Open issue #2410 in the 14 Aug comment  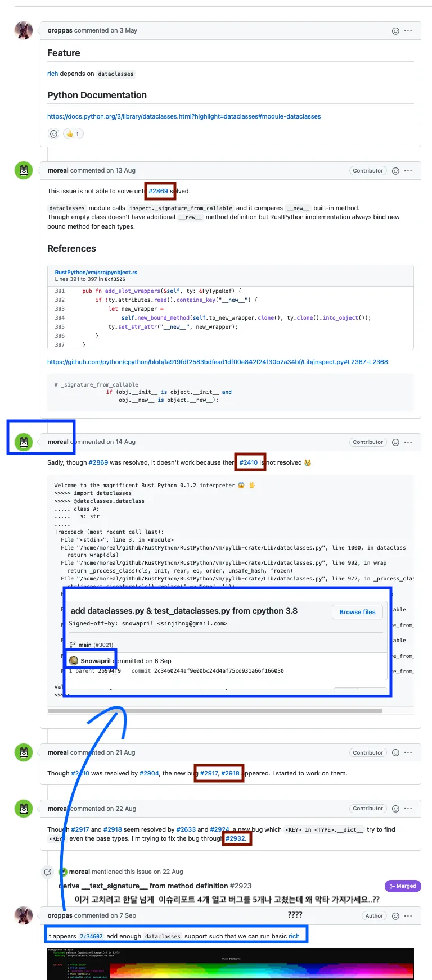[x=249, y=462]
